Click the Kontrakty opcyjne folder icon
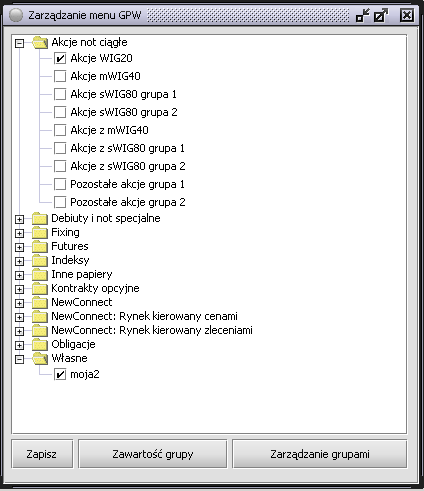 pos(40,289)
